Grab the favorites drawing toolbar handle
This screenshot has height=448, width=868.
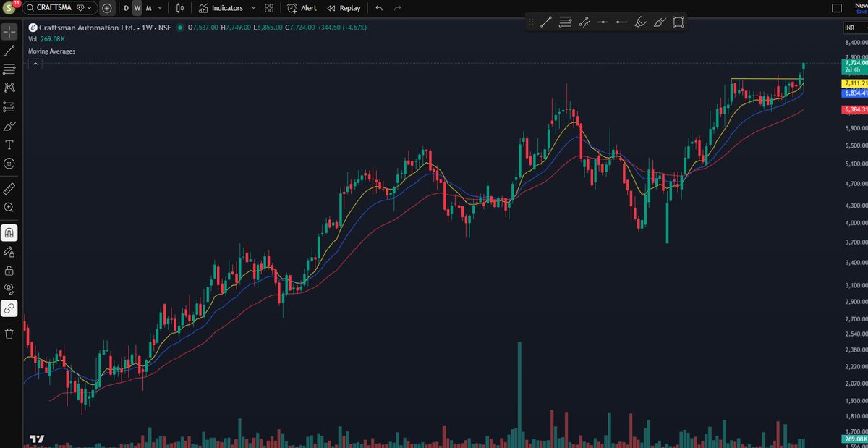tap(532, 22)
